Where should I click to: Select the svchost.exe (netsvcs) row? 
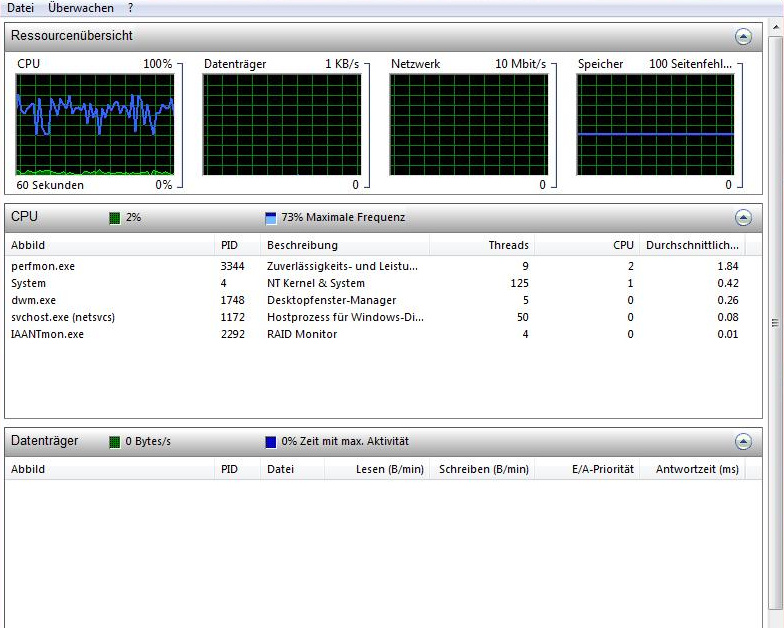coord(375,317)
